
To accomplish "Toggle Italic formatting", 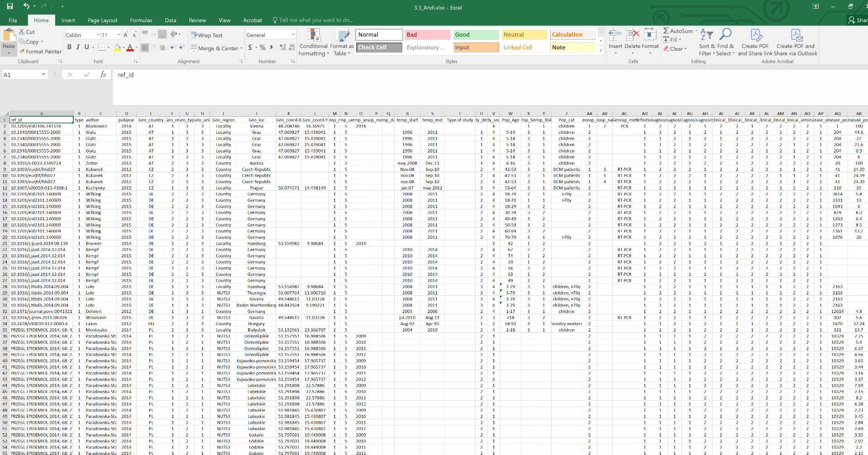I will 78,47.
